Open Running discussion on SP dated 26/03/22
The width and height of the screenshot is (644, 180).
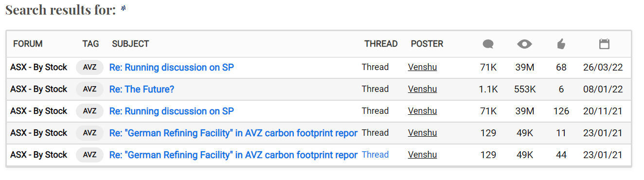(172, 67)
